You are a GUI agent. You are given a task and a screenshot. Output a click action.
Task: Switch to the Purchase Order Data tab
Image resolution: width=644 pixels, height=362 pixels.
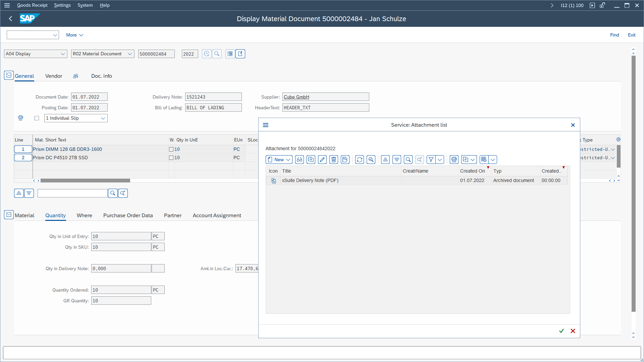tap(128, 216)
